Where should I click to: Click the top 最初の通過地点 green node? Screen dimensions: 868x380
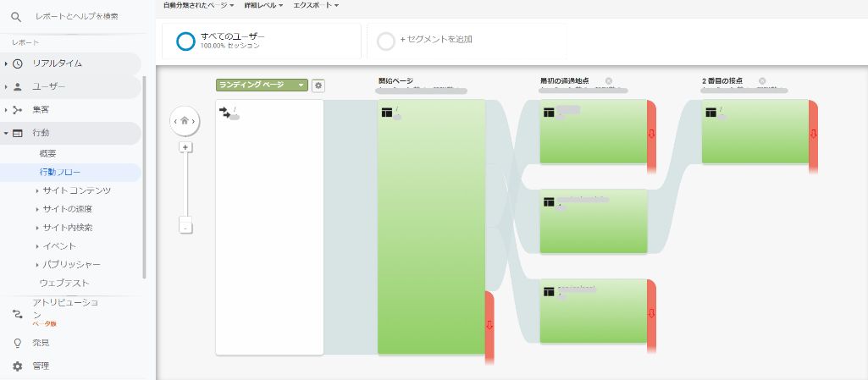tap(594, 132)
